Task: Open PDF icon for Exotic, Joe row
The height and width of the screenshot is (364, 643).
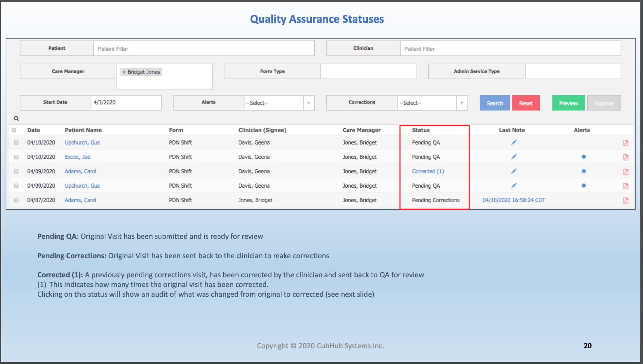Action: point(625,157)
